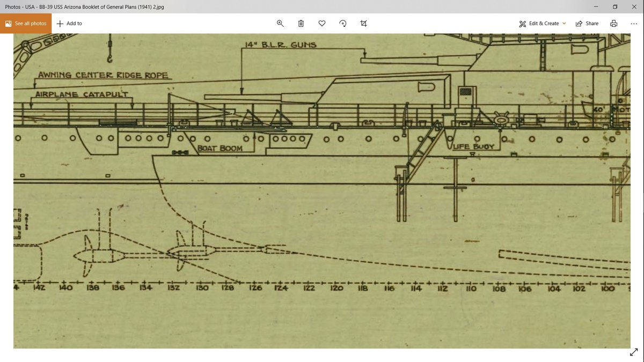Mark the photo as favorite with the heart
Screen dimensions: 644x362
[322, 24]
